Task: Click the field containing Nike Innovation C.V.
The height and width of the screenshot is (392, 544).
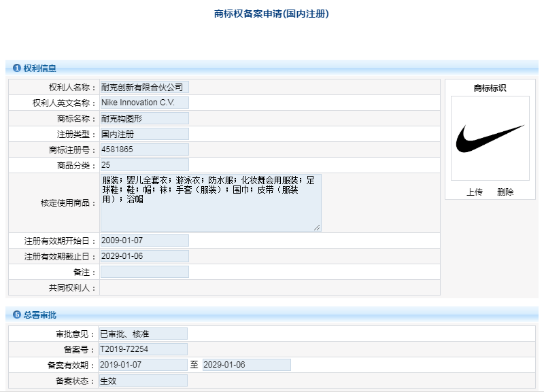Action: click(x=144, y=103)
